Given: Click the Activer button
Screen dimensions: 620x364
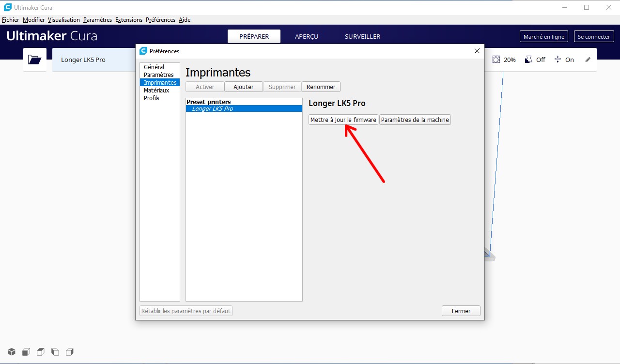Looking at the screenshot, I should click(205, 87).
